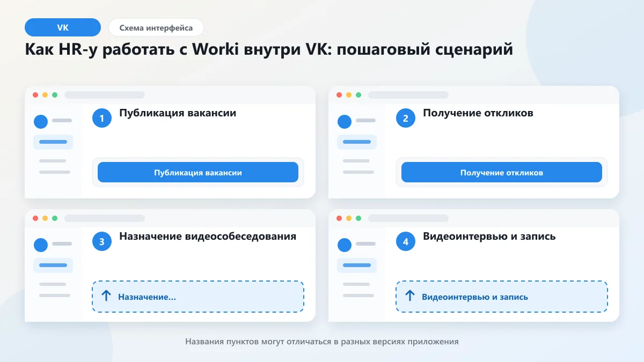Click the blue "VK" tag
Viewport: 644px width, 362px height.
(x=63, y=27)
